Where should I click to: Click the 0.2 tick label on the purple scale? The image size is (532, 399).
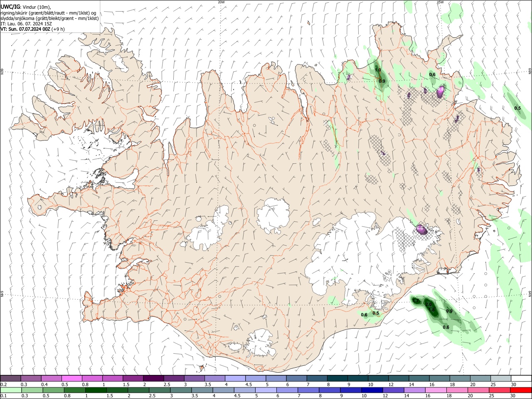point(3,384)
